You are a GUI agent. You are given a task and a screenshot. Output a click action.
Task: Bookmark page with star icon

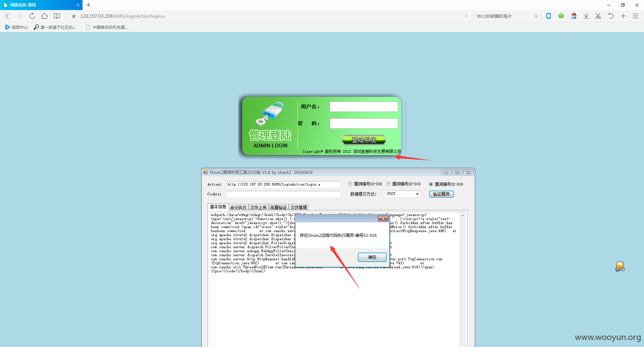click(74, 16)
